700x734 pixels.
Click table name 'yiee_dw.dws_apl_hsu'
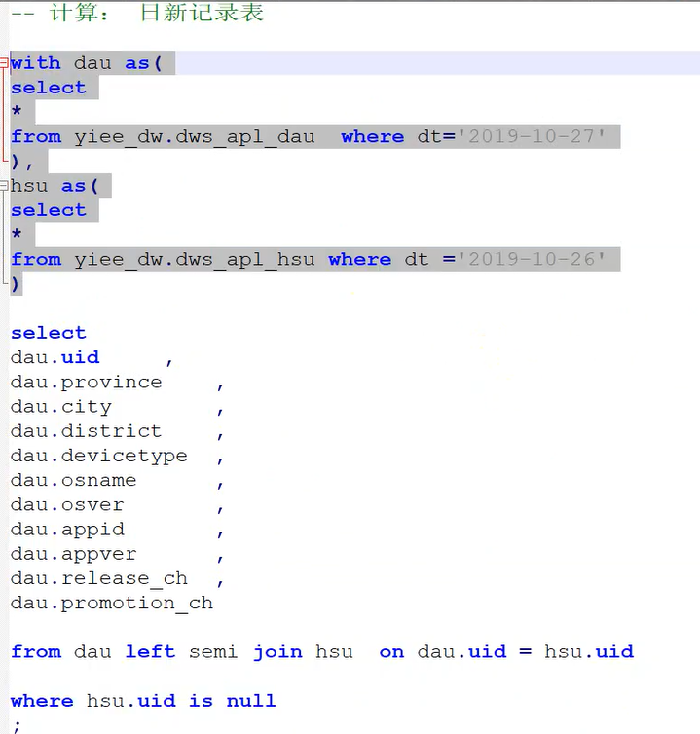tap(195, 260)
